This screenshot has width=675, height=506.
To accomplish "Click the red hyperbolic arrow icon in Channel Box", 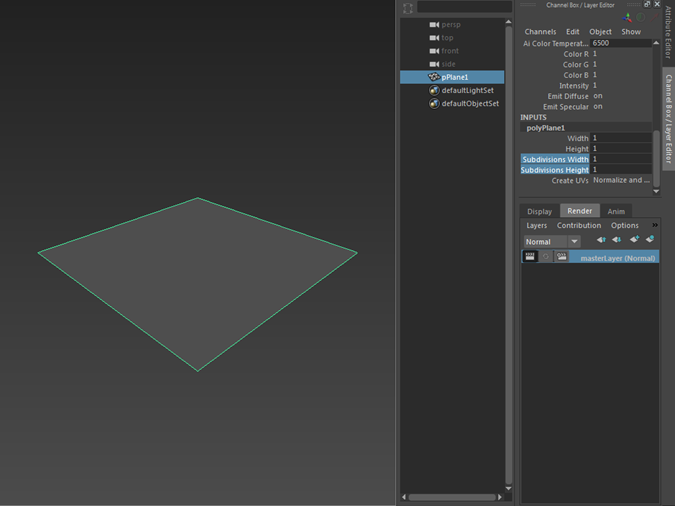I will 654,18.
